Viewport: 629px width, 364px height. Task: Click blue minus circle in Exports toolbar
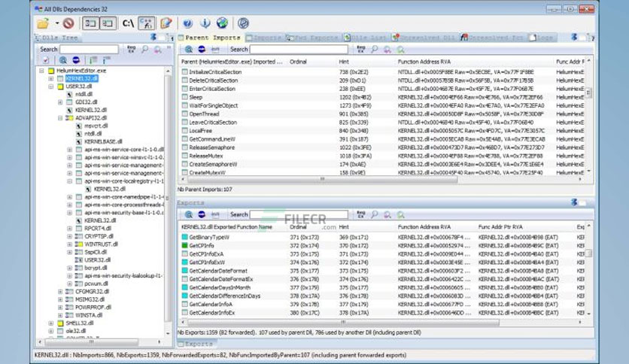(202, 214)
